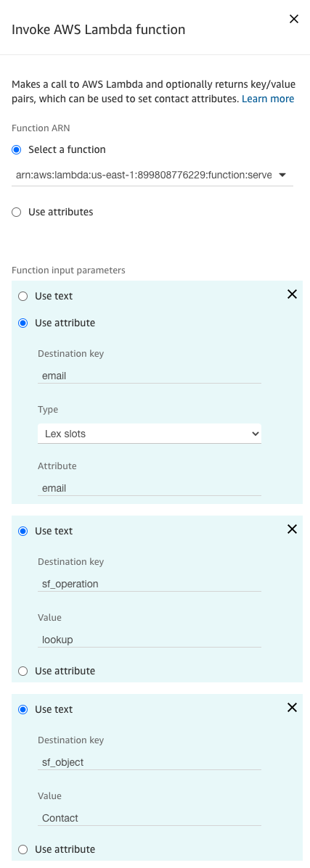Screen dimensions: 310x868
Task: Click the sf_operation Destination key field
Action: click(149, 584)
